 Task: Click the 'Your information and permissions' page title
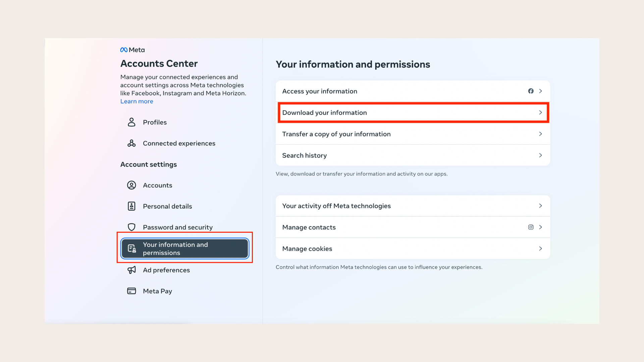(x=353, y=64)
